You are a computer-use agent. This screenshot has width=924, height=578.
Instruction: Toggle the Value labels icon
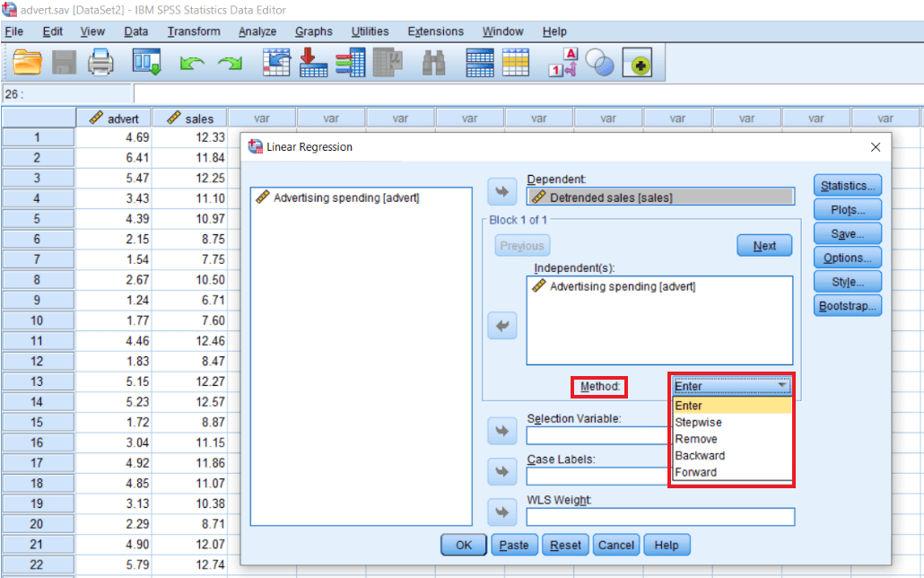click(562, 63)
